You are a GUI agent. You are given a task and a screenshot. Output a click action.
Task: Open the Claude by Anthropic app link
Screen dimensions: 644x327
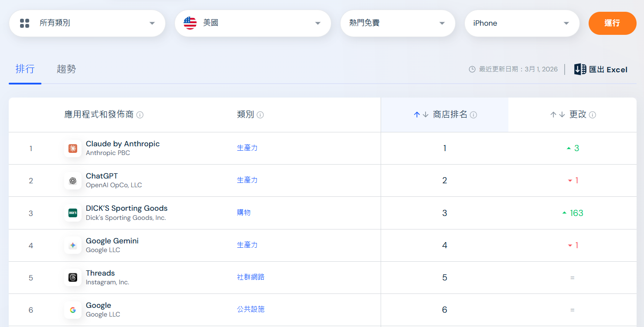click(x=123, y=144)
